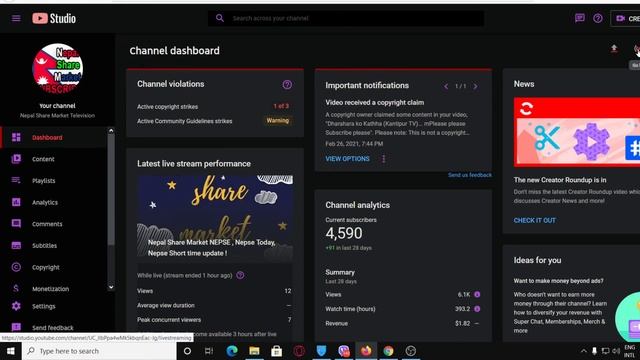Screen dimensions: 640x360
Task: Click the YouTube Studio logo
Action: (x=54, y=18)
